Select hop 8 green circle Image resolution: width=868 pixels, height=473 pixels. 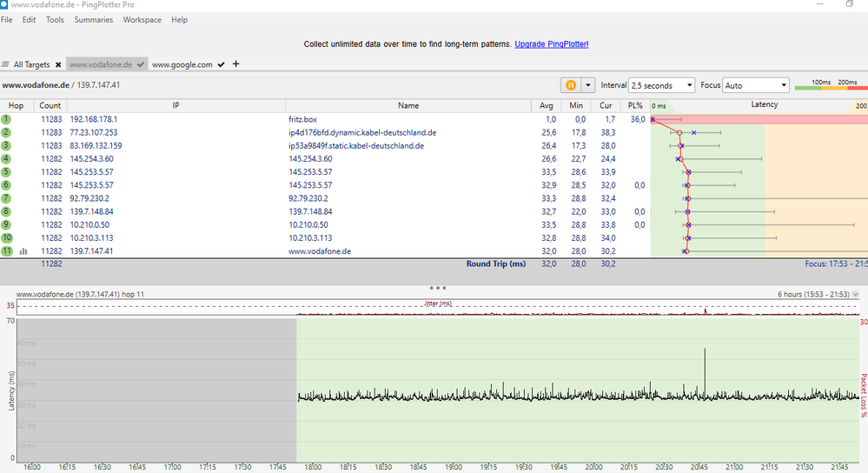tap(6, 211)
